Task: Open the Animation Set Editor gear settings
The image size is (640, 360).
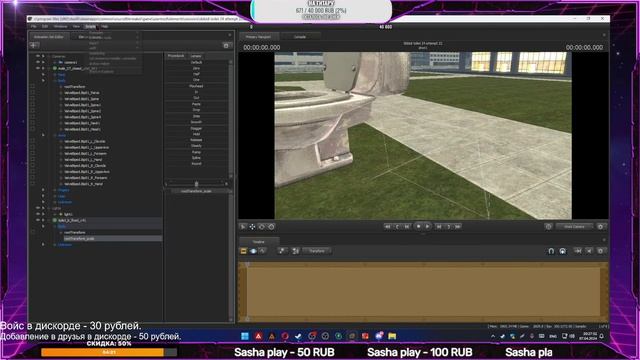Action: click(x=226, y=45)
